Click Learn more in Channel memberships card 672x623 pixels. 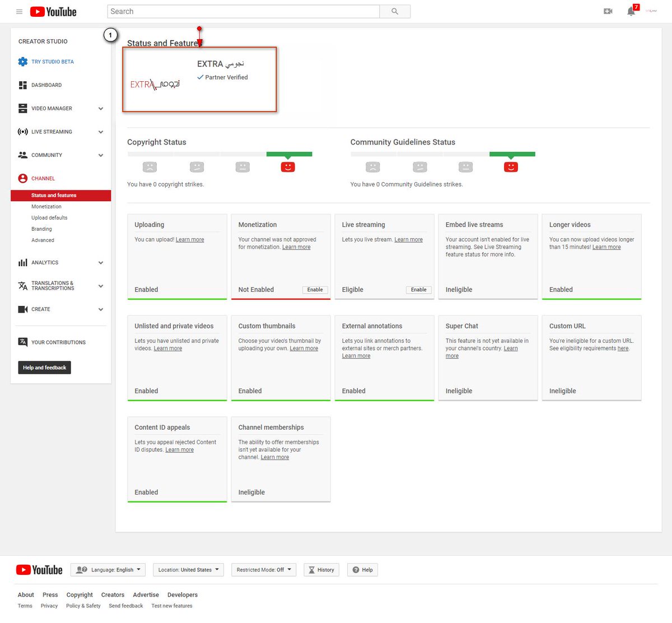(275, 457)
